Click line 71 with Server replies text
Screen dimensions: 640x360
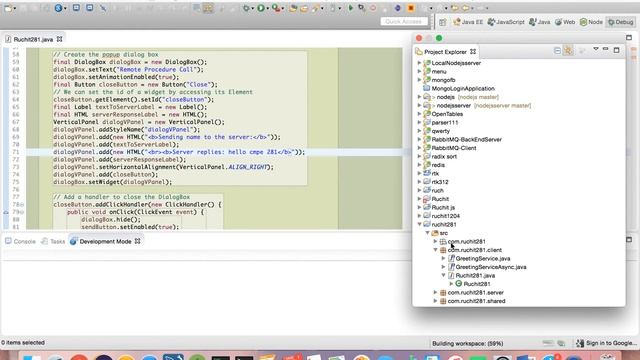click(179, 152)
